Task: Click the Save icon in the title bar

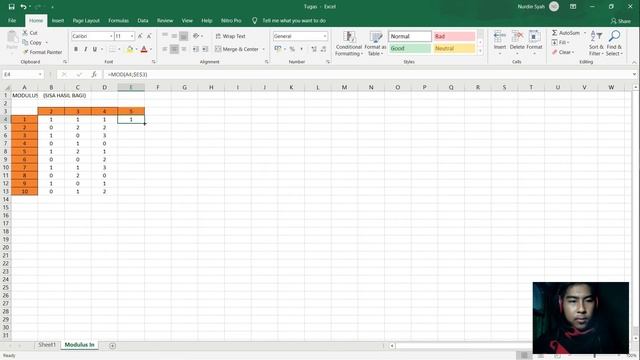Action: click(11, 7)
